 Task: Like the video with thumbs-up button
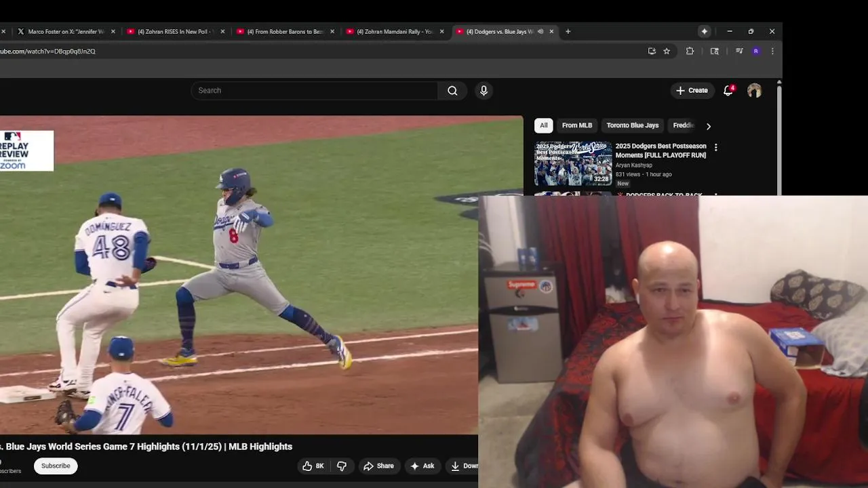[307, 466]
